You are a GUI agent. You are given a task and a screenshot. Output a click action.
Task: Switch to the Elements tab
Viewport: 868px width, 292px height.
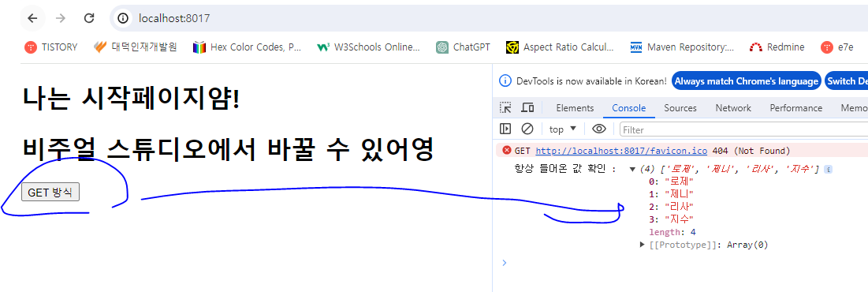pyautogui.click(x=575, y=108)
